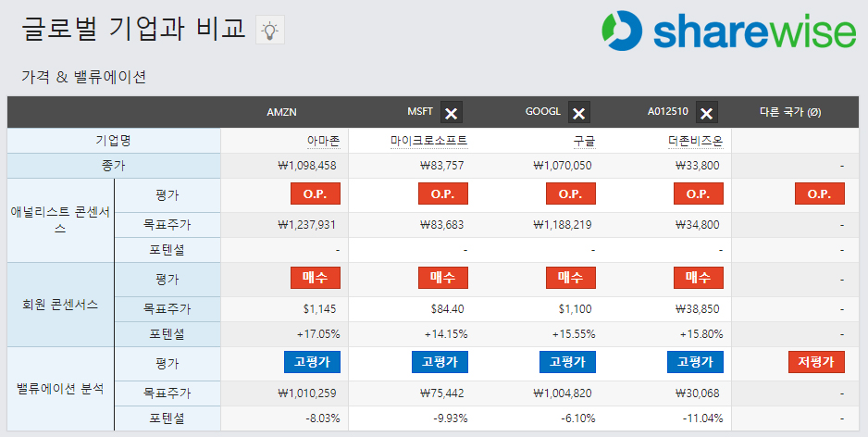The width and height of the screenshot is (868, 437).
Task: Select the MSFT column header text
Action: (x=420, y=112)
